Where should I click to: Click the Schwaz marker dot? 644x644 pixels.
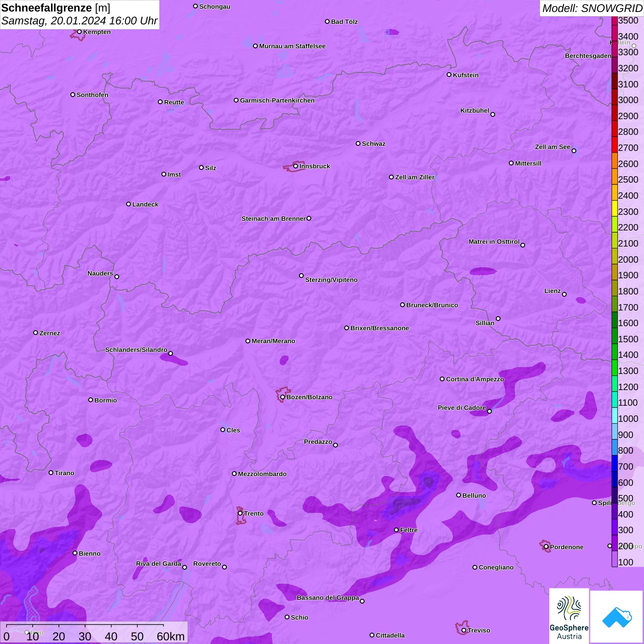coord(358,144)
